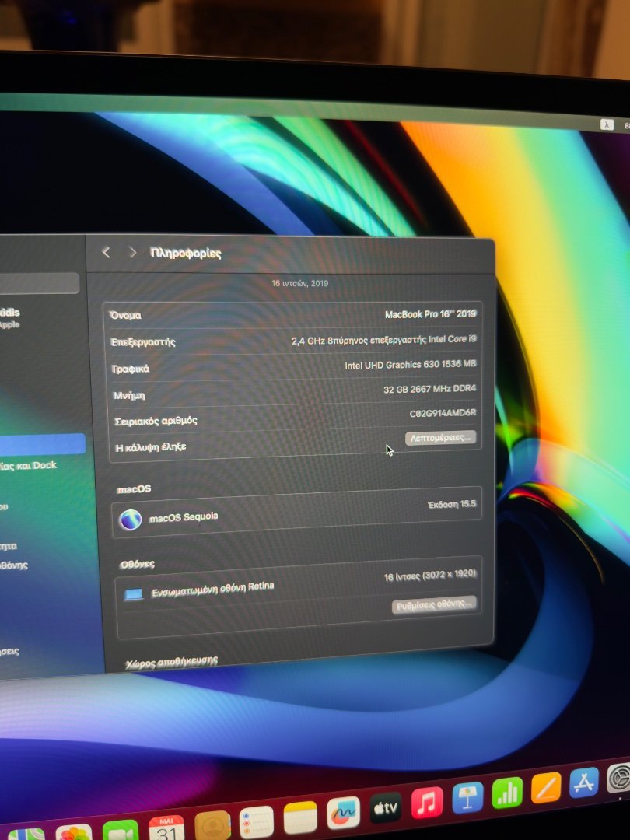Click the '32 GB 2667 MHz DDR4' memory value

(429, 388)
